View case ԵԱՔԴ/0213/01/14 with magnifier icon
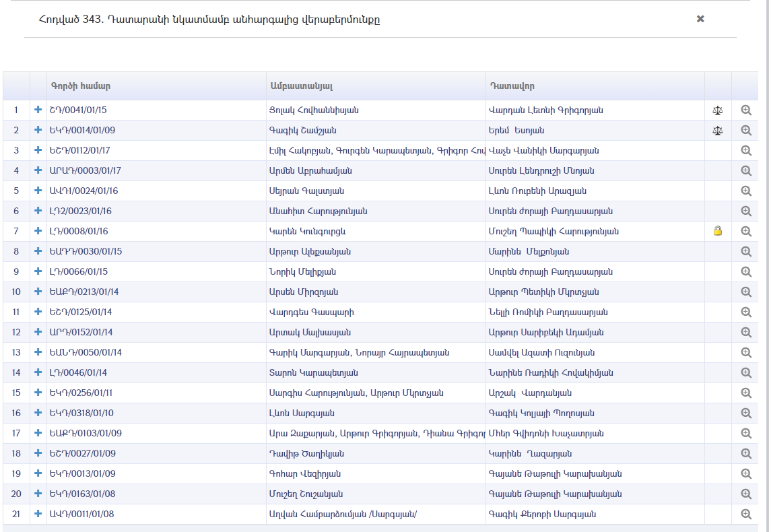This screenshot has height=532, width=769. coord(746,292)
